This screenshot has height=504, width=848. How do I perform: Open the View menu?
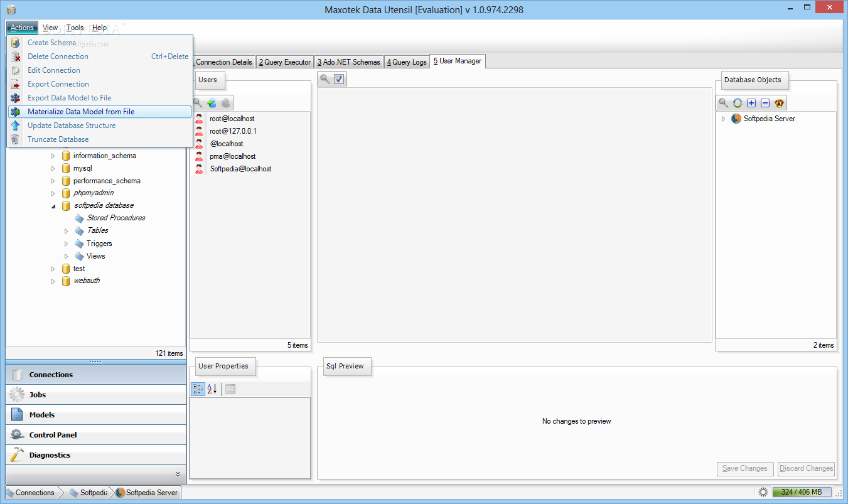50,28
